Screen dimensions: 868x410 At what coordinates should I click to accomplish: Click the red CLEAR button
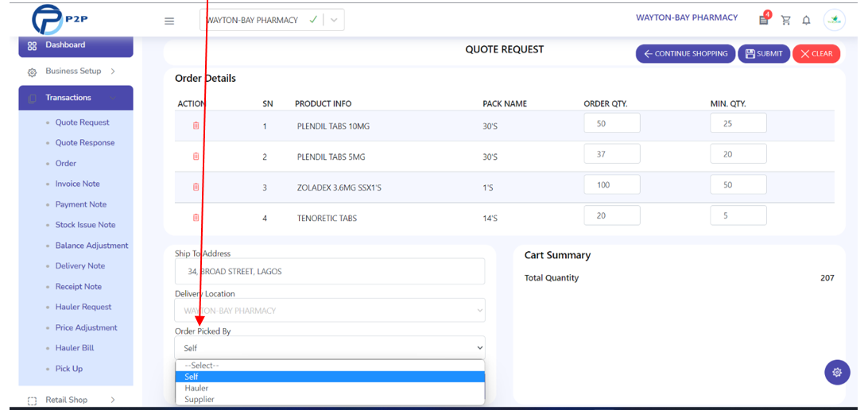point(816,54)
